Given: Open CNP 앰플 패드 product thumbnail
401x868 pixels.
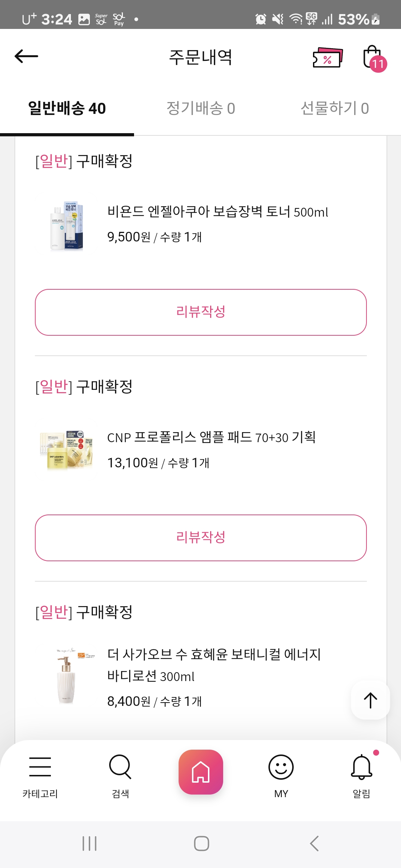Looking at the screenshot, I should [x=67, y=451].
